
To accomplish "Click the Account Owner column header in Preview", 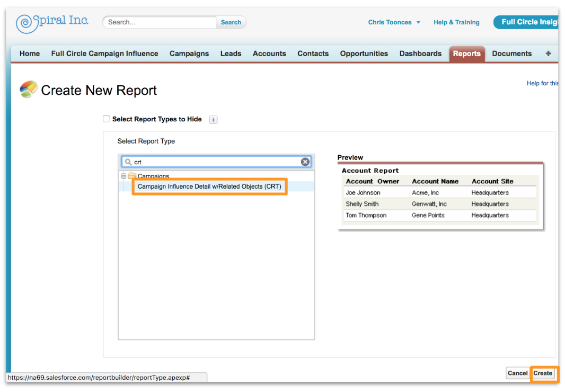I will pyautogui.click(x=372, y=181).
